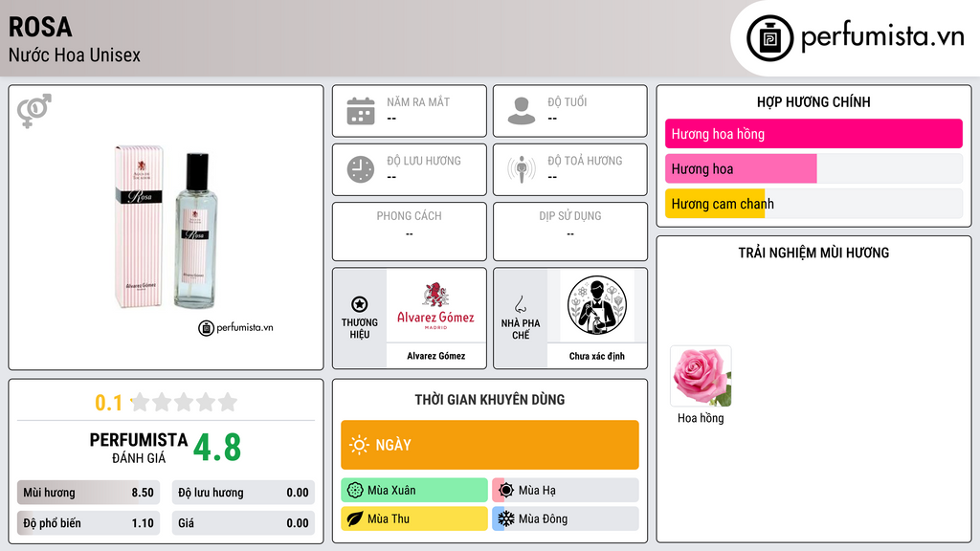Click the Giá 0.00 score bar
Screen dimensions: 980x551
click(243, 523)
